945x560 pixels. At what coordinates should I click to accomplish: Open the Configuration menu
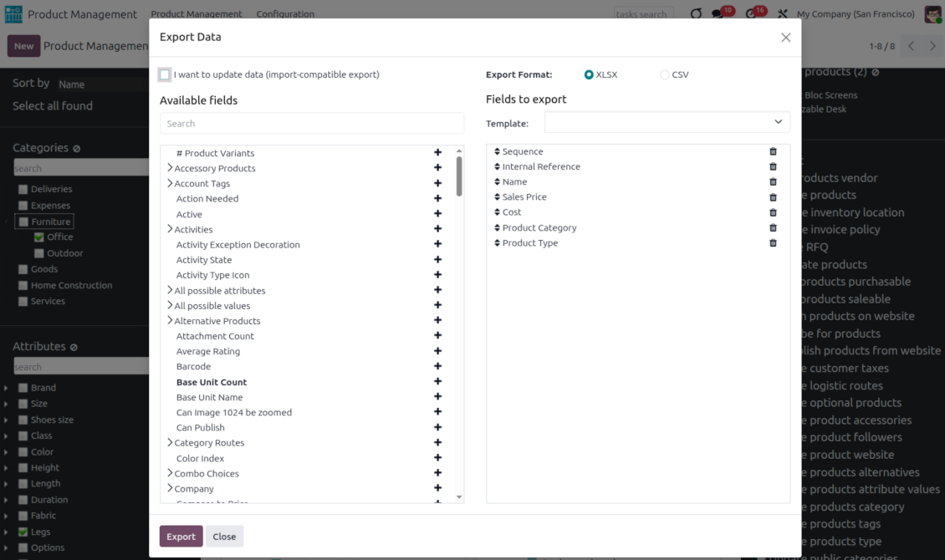click(285, 14)
